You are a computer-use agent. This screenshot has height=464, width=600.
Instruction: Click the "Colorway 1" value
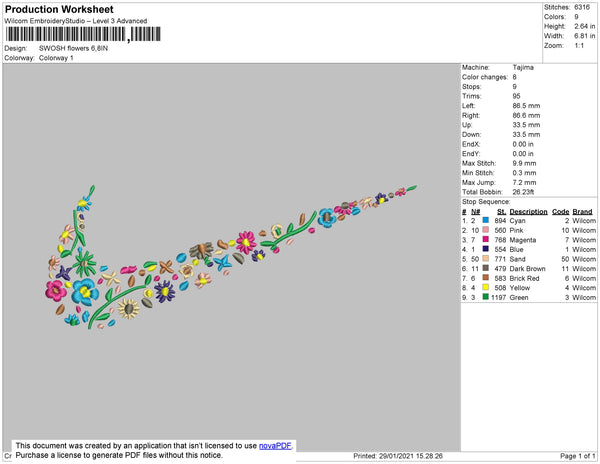[x=56, y=58]
